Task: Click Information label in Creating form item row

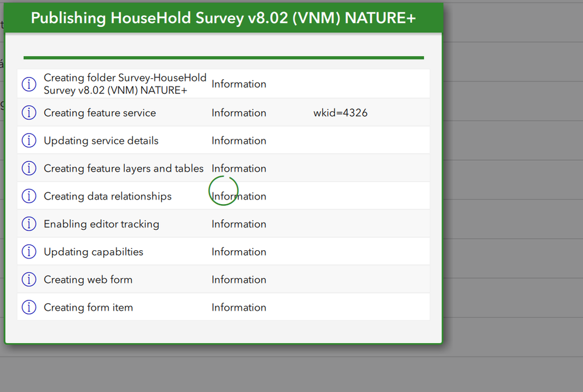Action: point(239,307)
